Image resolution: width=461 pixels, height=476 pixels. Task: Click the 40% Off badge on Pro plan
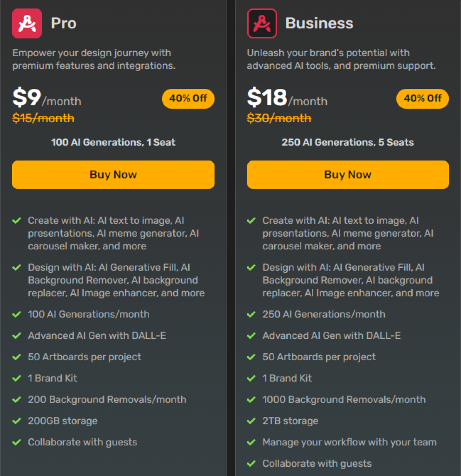pyautogui.click(x=188, y=99)
